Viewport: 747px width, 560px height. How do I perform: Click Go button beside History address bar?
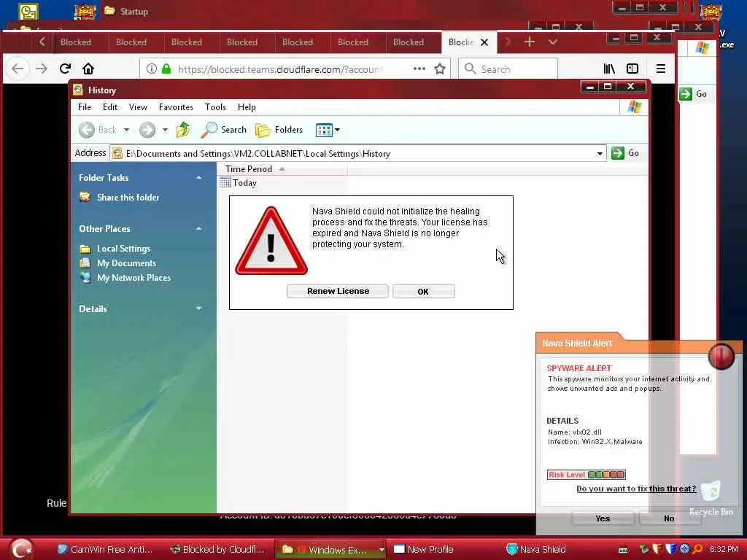pyautogui.click(x=625, y=153)
